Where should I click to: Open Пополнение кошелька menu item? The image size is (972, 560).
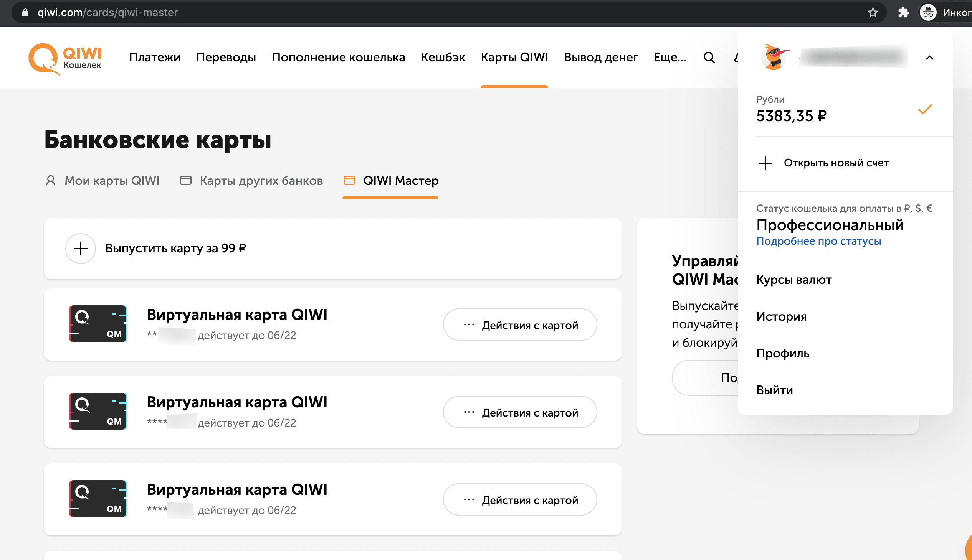click(x=338, y=57)
